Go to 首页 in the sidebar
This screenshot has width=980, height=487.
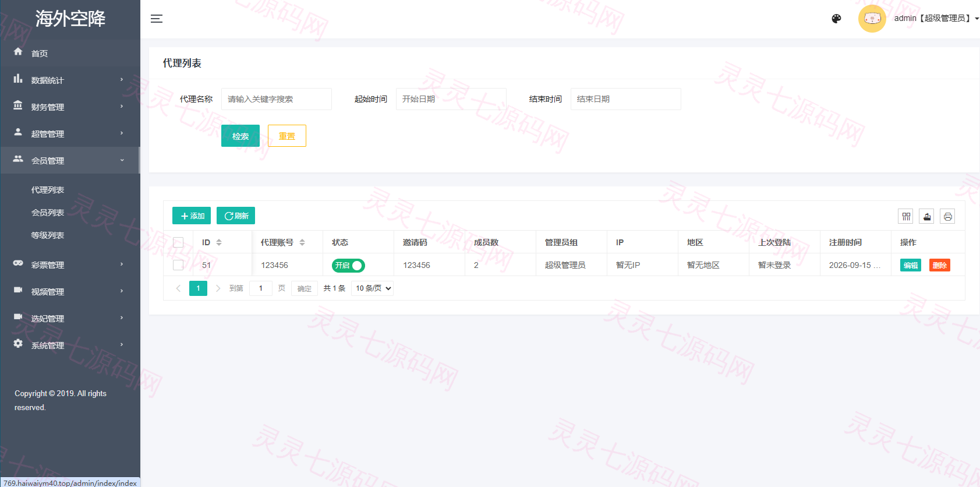[x=40, y=53]
